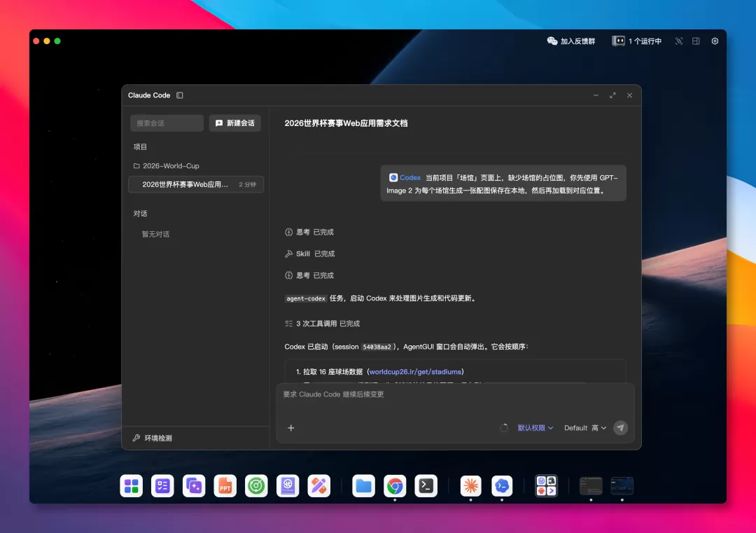
Task: Click the loading spinner in composer
Action: click(x=504, y=428)
